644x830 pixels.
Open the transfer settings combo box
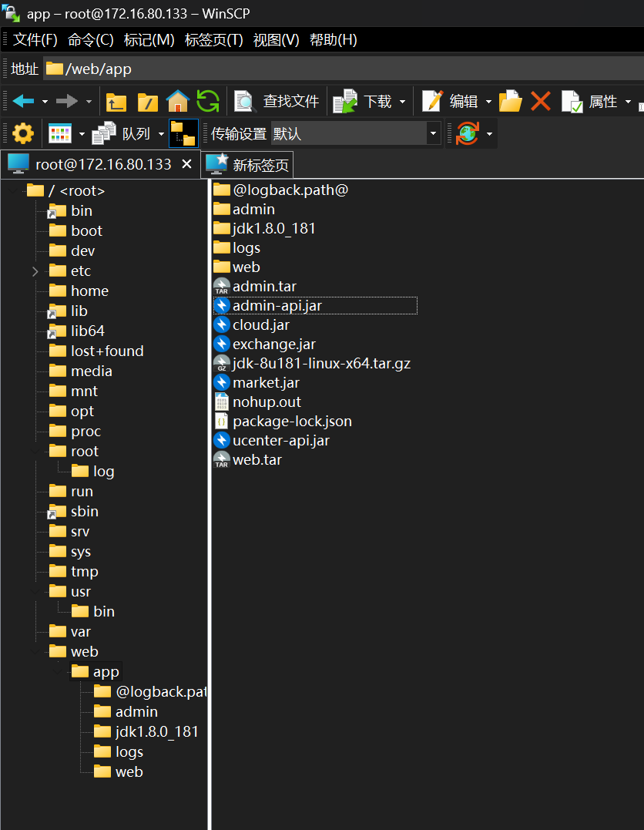[356, 133]
